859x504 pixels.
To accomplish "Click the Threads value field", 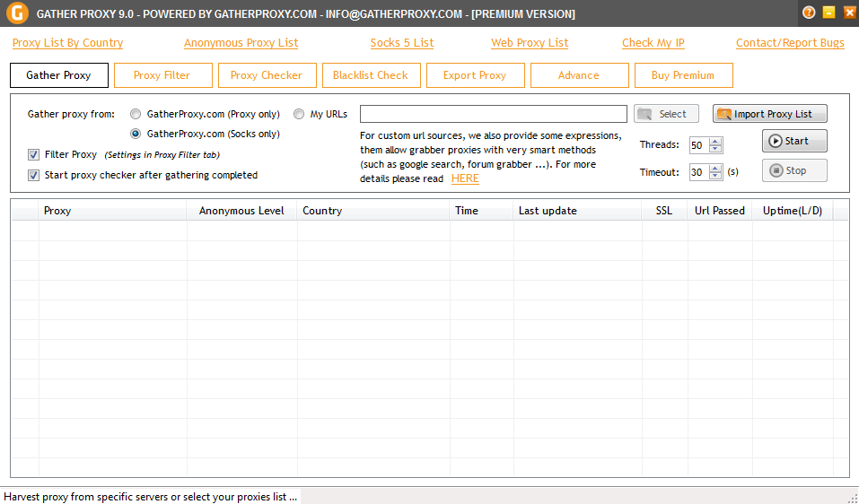I will 699,145.
